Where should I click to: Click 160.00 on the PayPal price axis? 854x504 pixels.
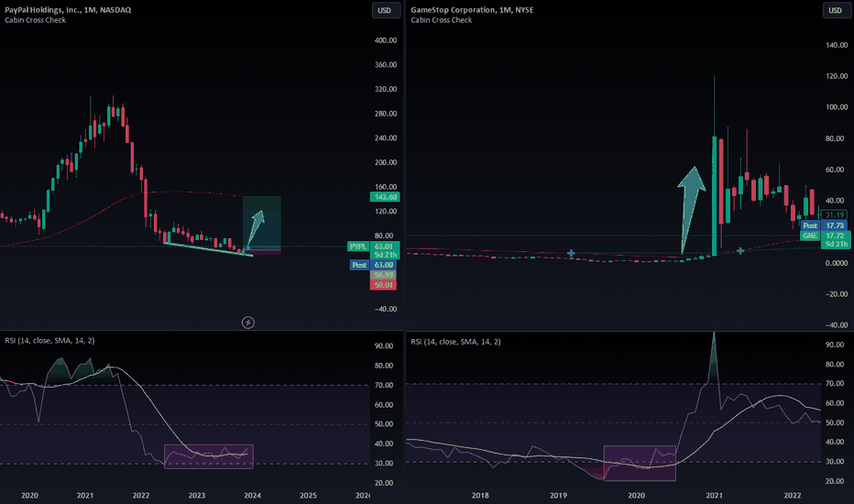click(x=386, y=187)
